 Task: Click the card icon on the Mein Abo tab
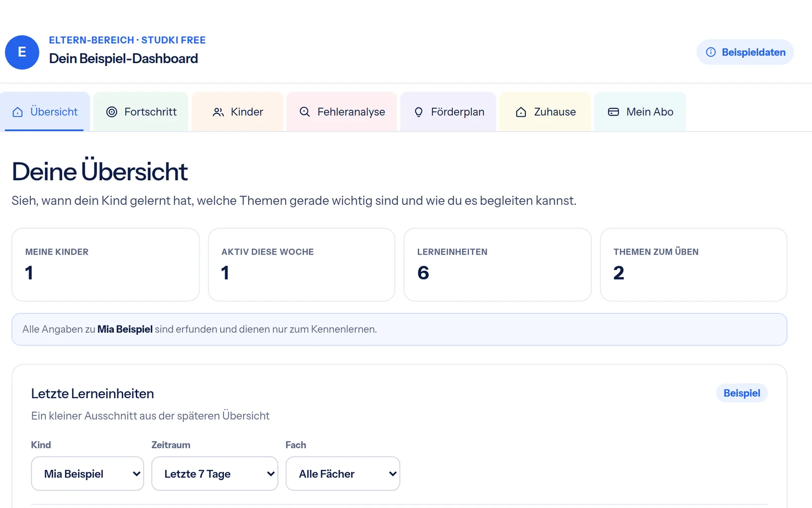pos(614,112)
